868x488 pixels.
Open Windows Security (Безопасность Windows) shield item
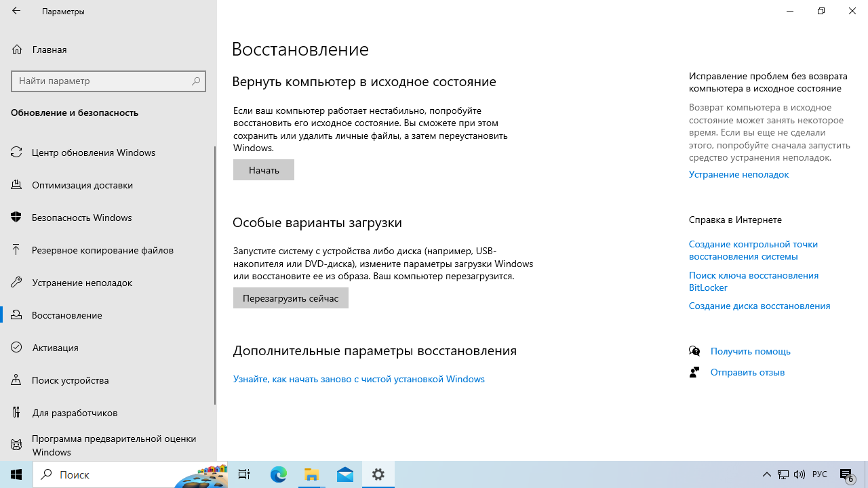[81, 218]
